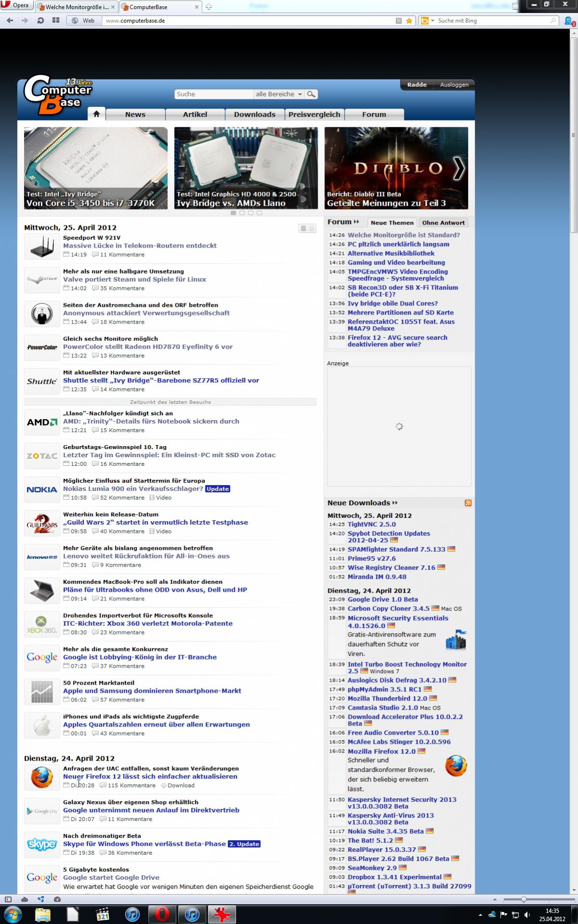Switch to 'Welche Monitorgröße i...' browser tab
Image resolution: width=578 pixels, height=924 pixels.
[x=77, y=7]
